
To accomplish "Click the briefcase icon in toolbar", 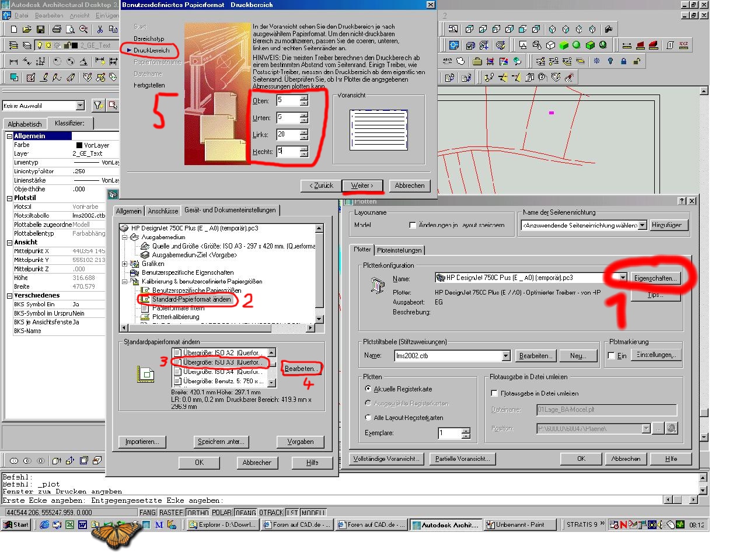I will pyautogui.click(x=477, y=61).
